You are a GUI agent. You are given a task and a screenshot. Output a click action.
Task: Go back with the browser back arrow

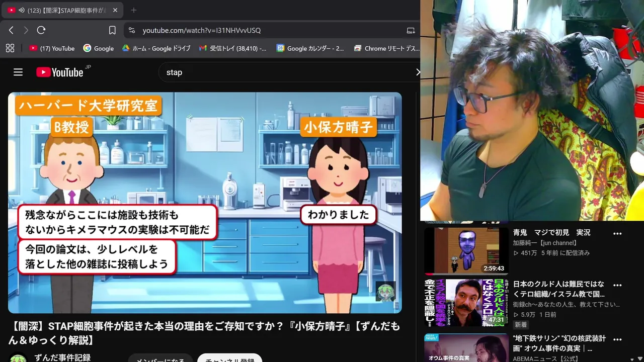coord(11,30)
